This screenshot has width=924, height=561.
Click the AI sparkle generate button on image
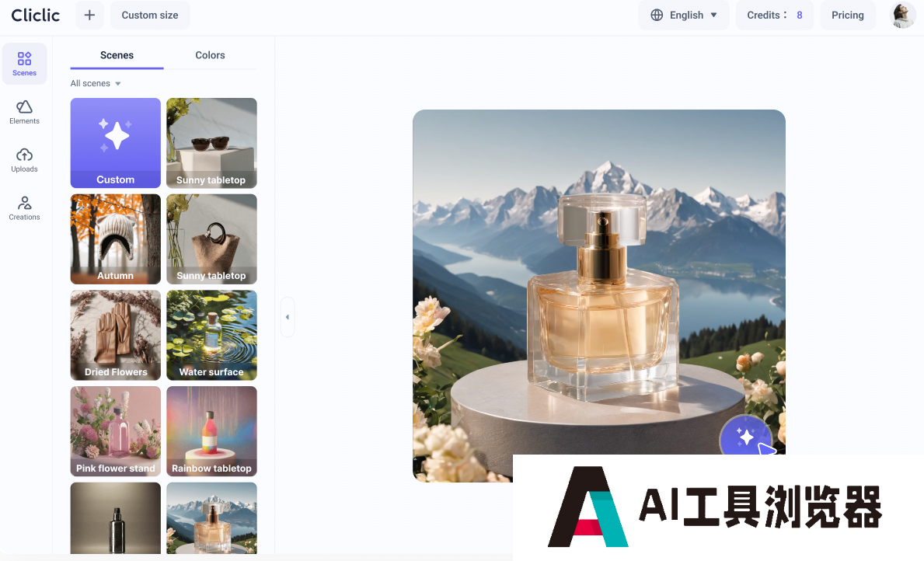point(745,437)
